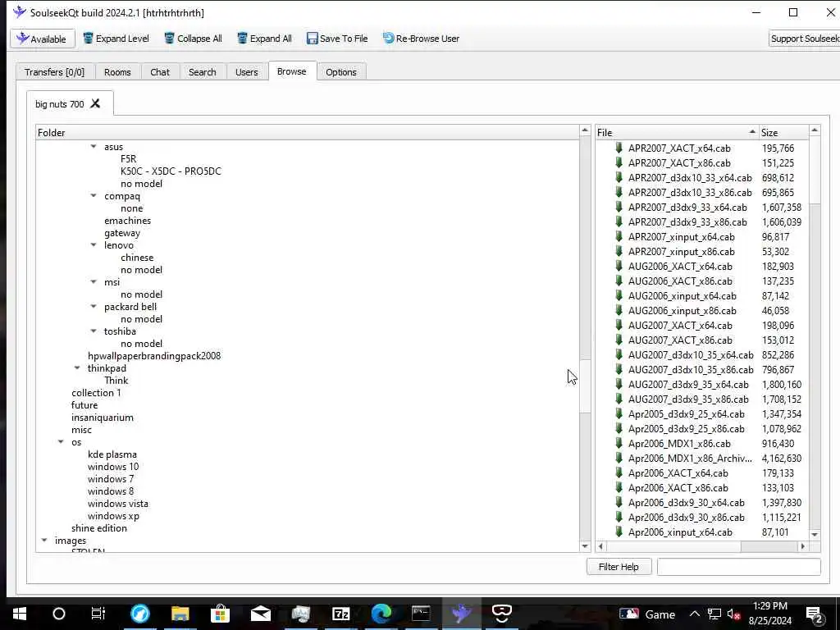This screenshot has height=630, width=840.
Task: Click the Available status button
Action: click(43, 39)
